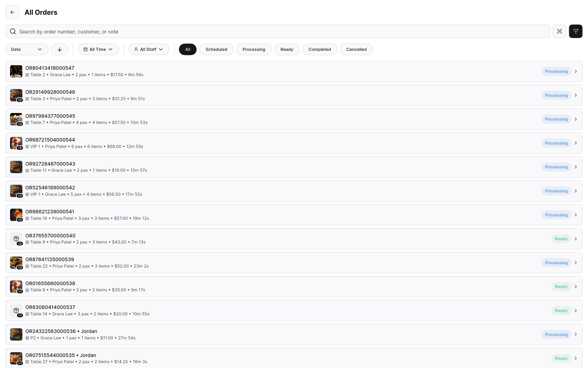Screen dimensions: 588x368
Task: Open order OR24322563000536 for Jordan
Action: 294,334
